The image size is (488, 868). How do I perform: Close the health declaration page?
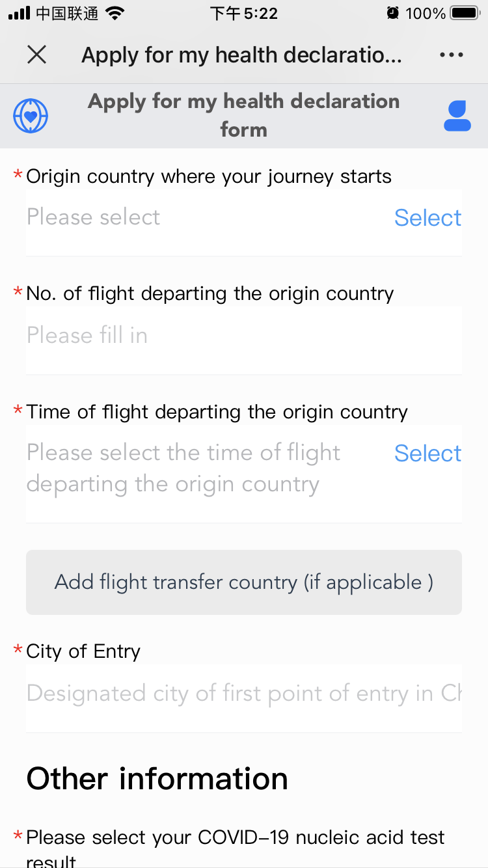click(37, 55)
